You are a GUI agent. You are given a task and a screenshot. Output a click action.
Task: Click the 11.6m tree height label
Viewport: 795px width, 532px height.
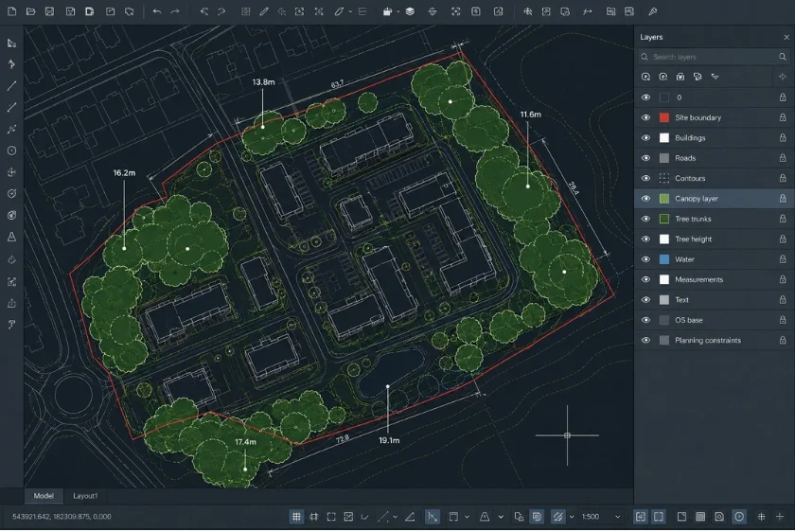[x=530, y=115]
